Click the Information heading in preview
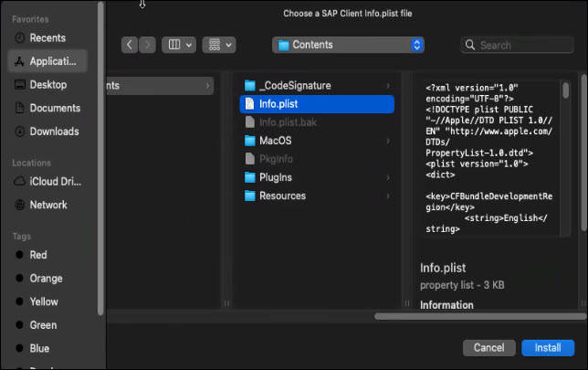 [x=446, y=305]
